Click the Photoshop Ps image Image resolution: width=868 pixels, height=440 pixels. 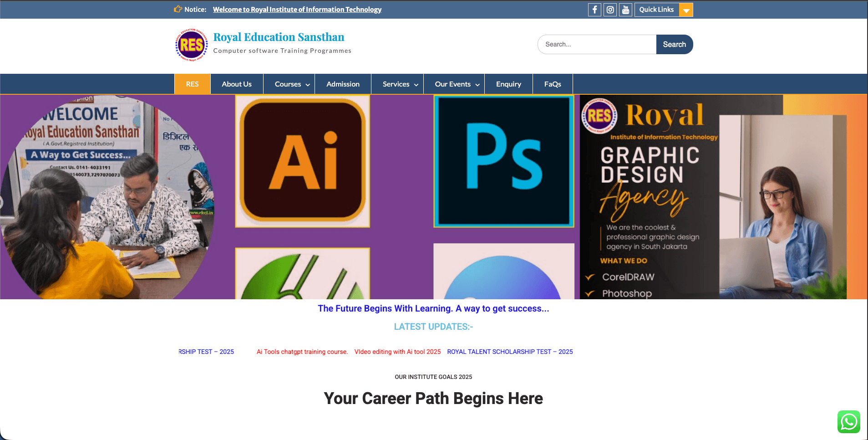pos(503,161)
